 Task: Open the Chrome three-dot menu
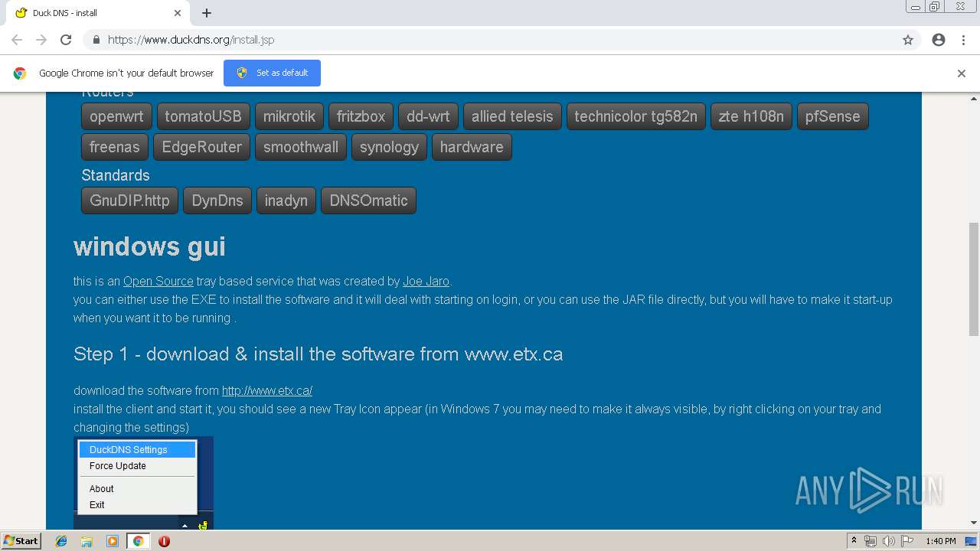[963, 40]
